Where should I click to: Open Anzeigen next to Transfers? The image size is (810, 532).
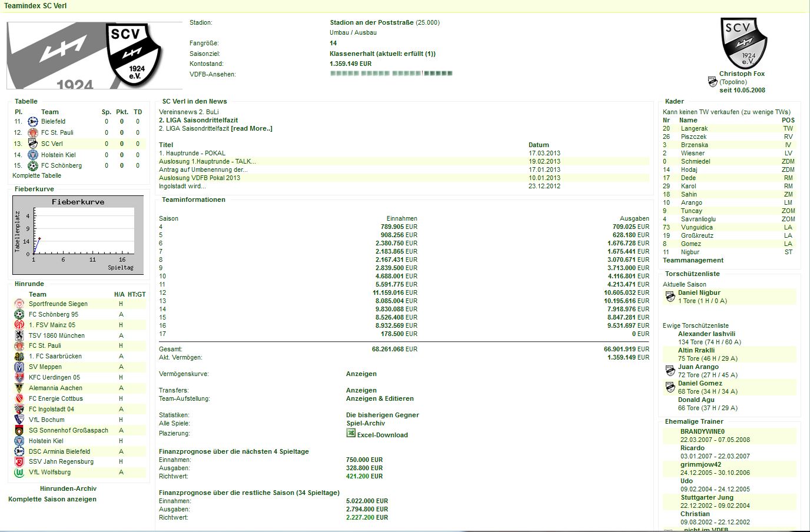[361, 391]
